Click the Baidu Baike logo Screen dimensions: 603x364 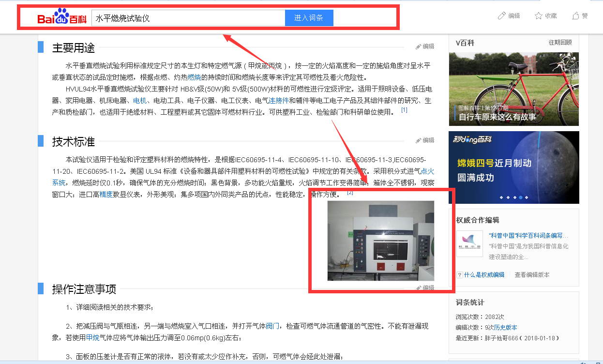click(62, 17)
